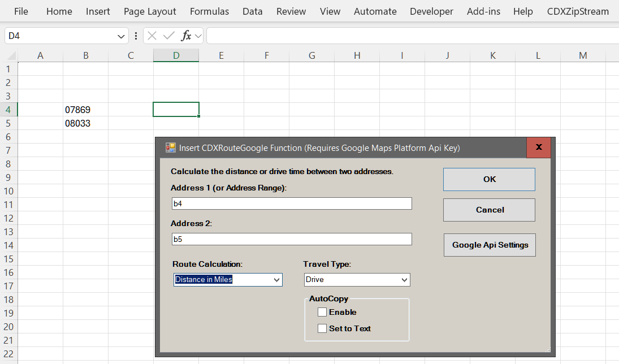Viewport: 619px width, 364px height.
Task: Select column A header
Action: coord(40,55)
